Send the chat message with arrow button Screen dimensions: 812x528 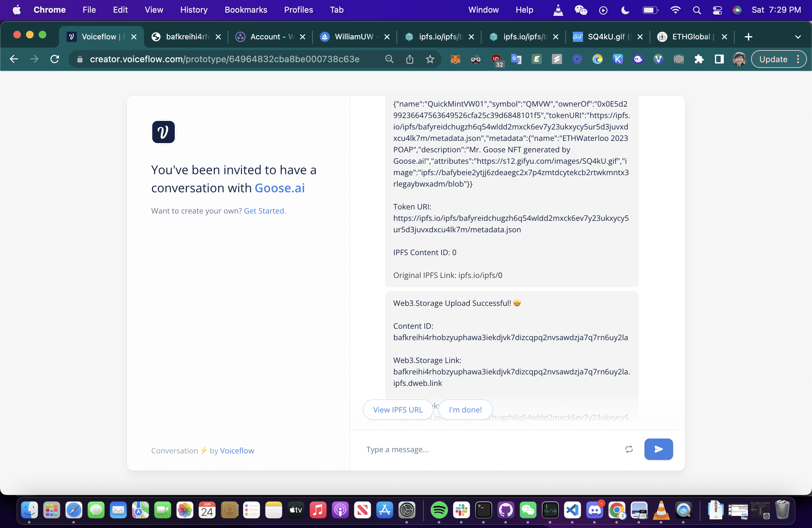pyautogui.click(x=658, y=449)
